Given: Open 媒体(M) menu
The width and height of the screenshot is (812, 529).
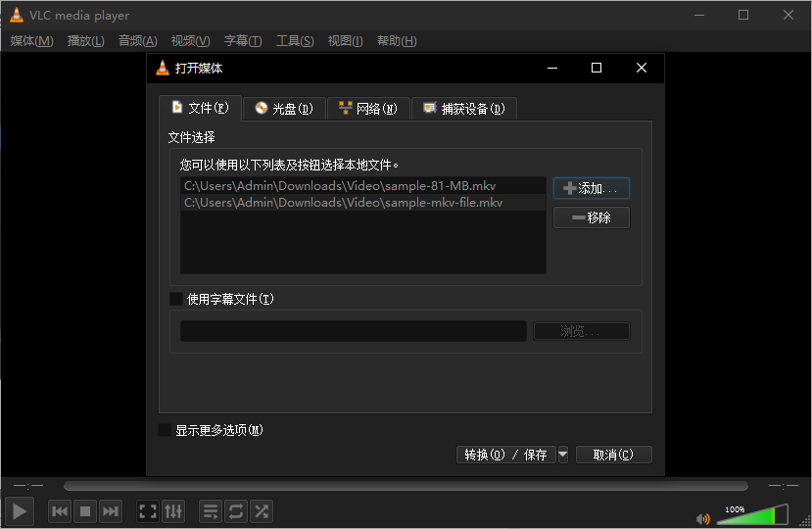Looking at the screenshot, I should [x=31, y=41].
